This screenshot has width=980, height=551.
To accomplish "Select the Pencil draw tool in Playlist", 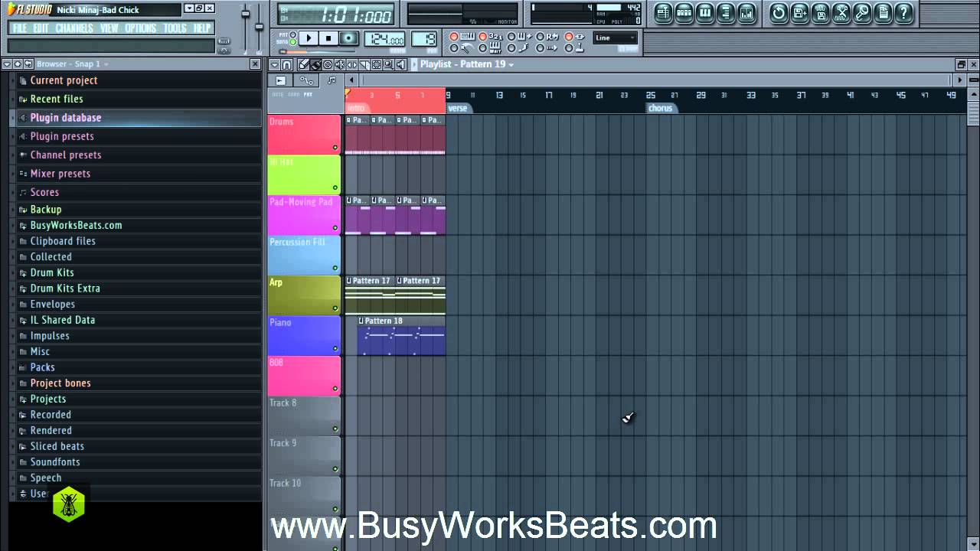I will [x=303, y=65].
